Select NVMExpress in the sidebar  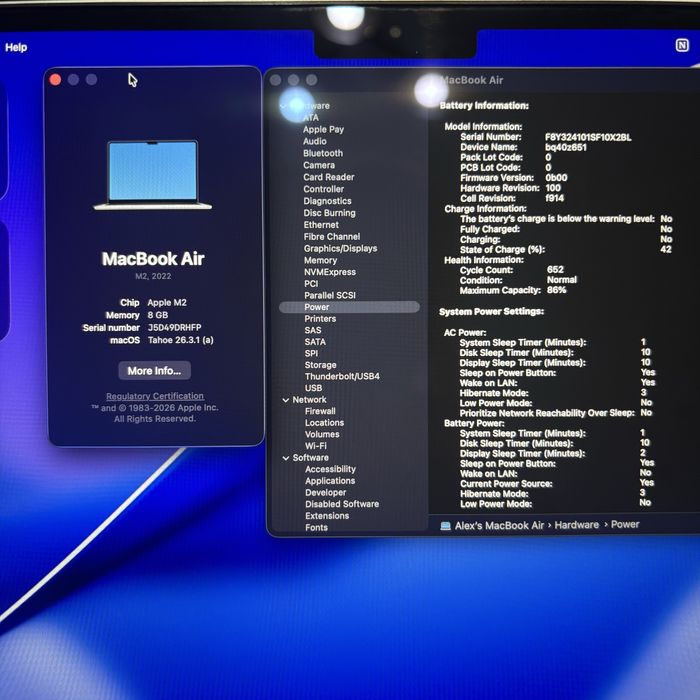tap(330, 272)
